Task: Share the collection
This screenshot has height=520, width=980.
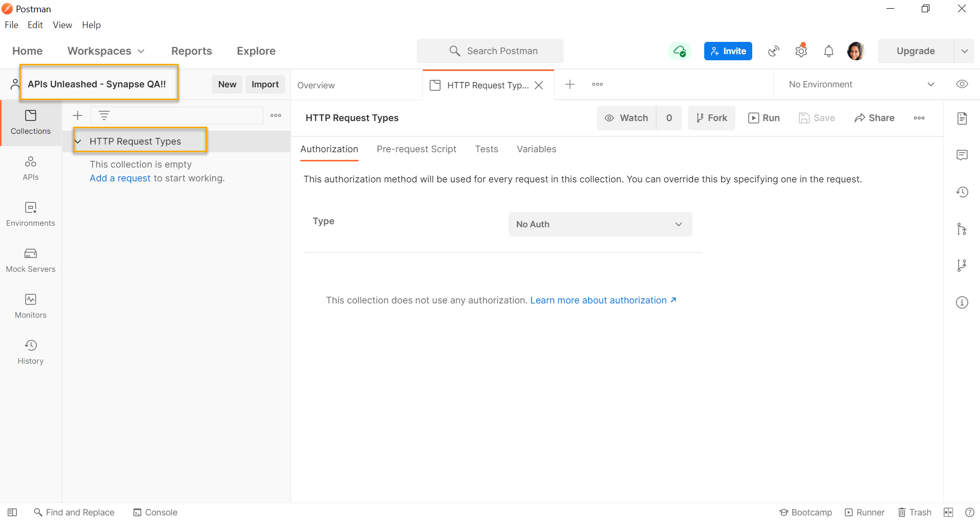Action: (x=874, y=118)
